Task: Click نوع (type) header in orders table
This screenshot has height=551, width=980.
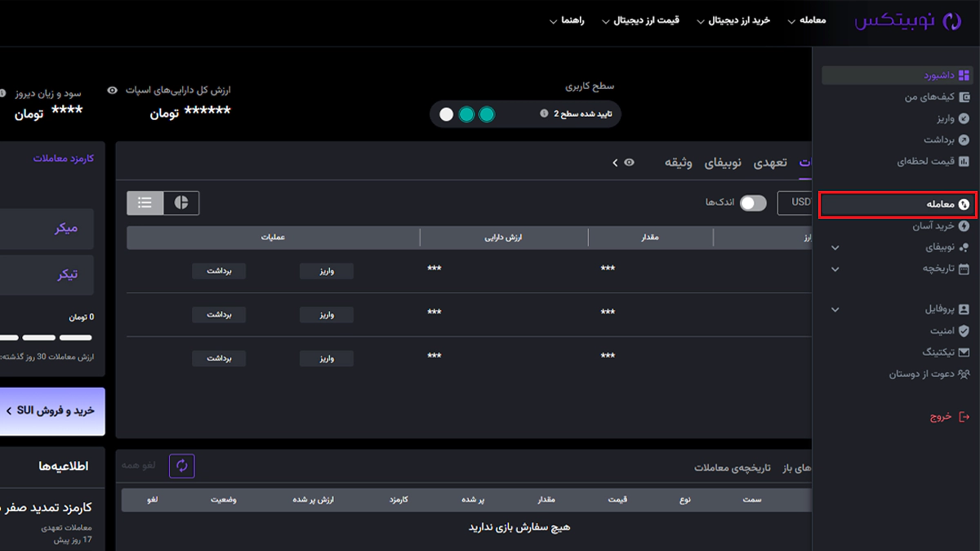Action: 685,500
